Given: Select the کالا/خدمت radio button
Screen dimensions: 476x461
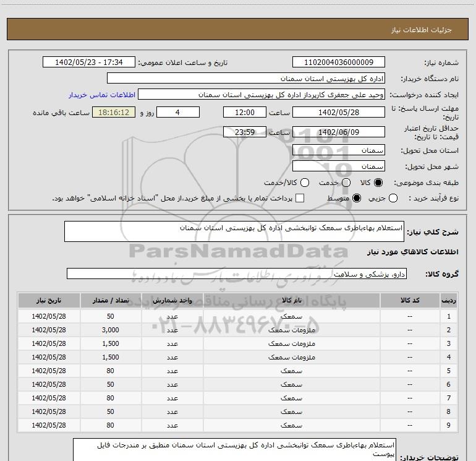Looking at the screenshot, I should (305, 183).
